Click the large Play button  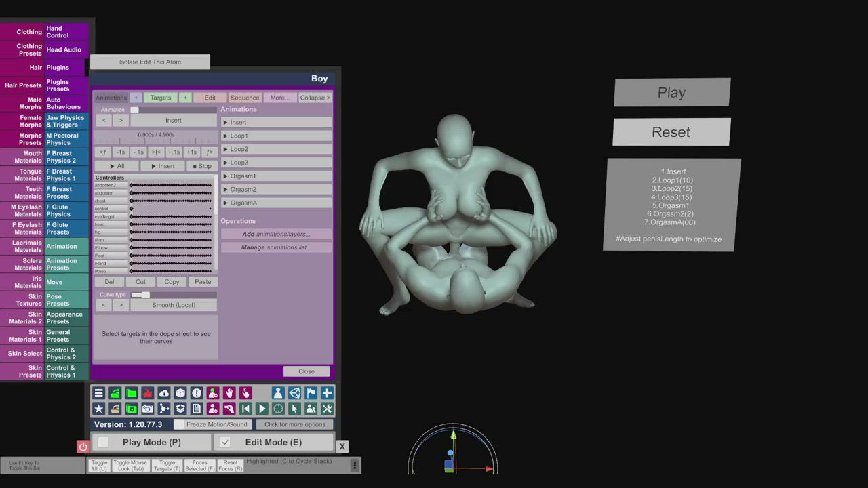point(672,92)
